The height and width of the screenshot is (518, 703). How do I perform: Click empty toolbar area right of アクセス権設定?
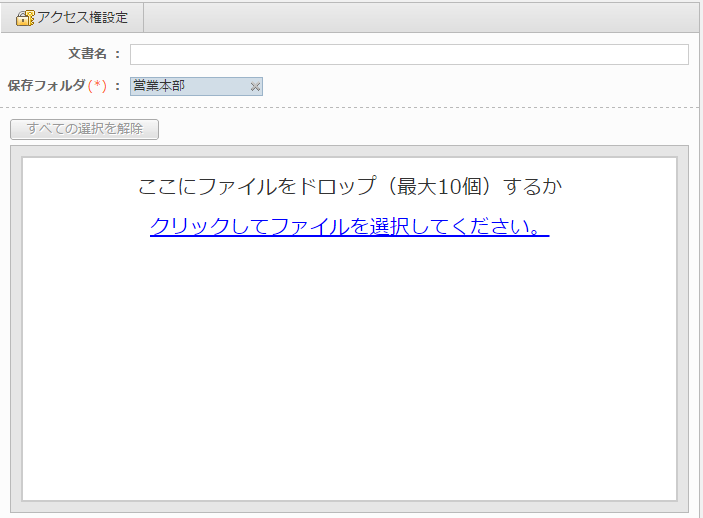point(420,18)
